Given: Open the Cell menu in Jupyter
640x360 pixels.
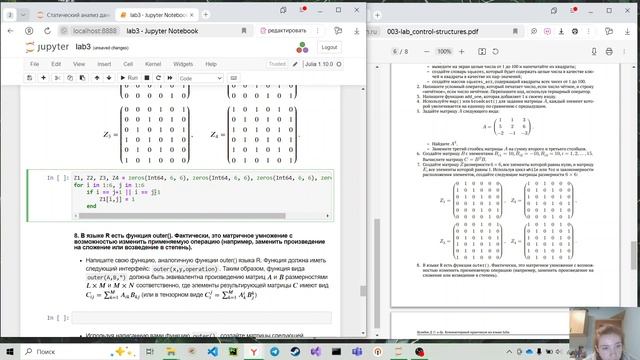Looking at the screenshot, I should click(x=128, y=64).
